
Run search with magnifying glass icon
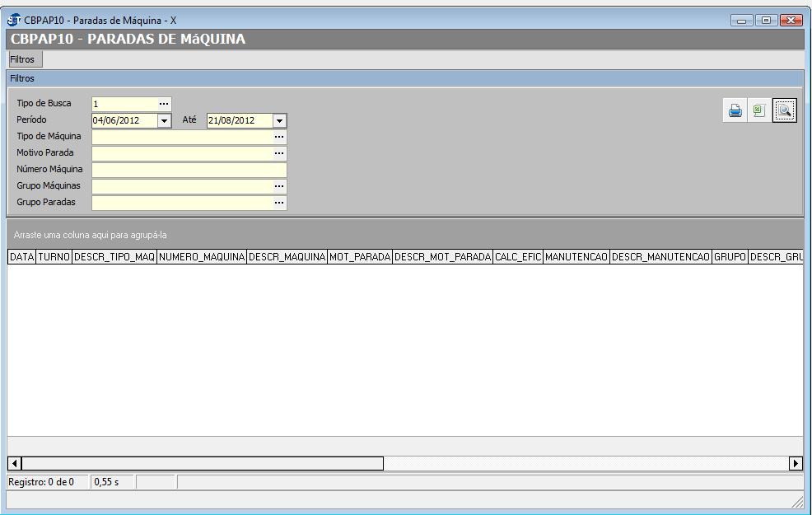click(784, 110)
